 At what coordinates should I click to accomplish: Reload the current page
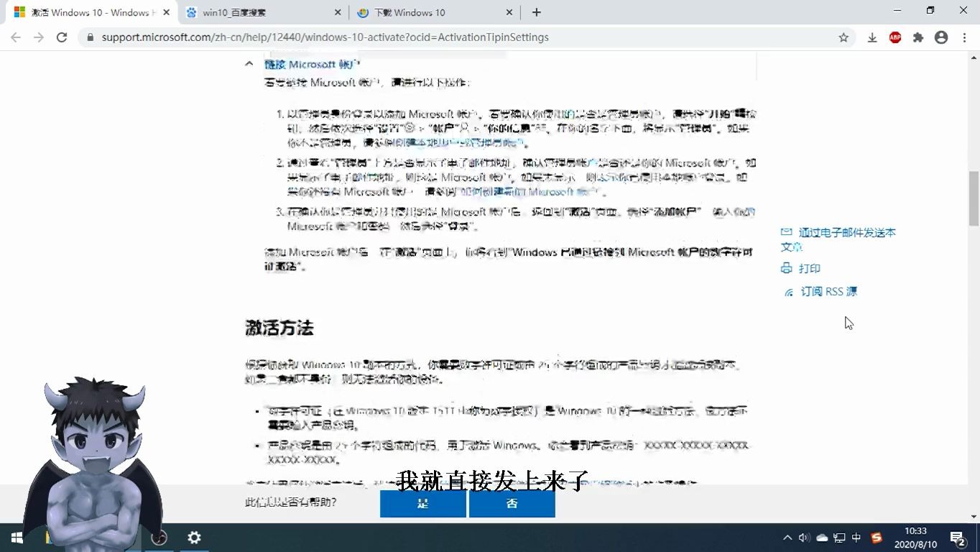pyautogui.click(x=62, y=37)
